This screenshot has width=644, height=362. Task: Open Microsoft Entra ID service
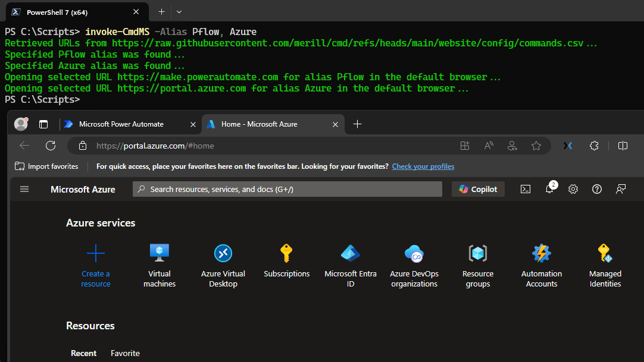tap(351, 266)
